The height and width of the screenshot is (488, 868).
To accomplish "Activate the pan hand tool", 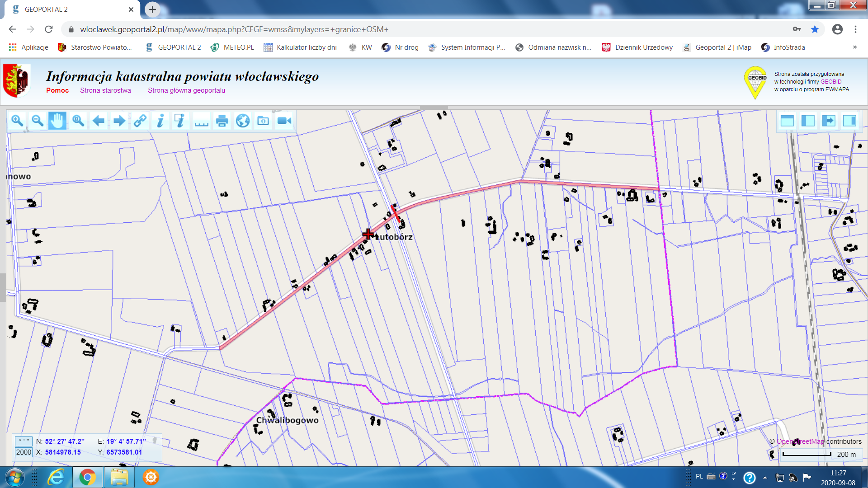I will [x=57, y=121].
